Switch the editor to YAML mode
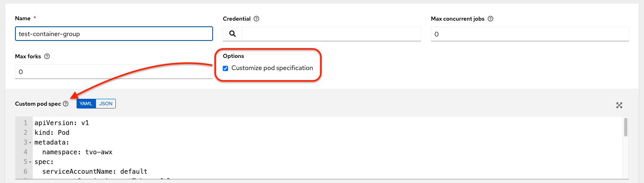This screenshot has width=644, height=183. (86, 104)
